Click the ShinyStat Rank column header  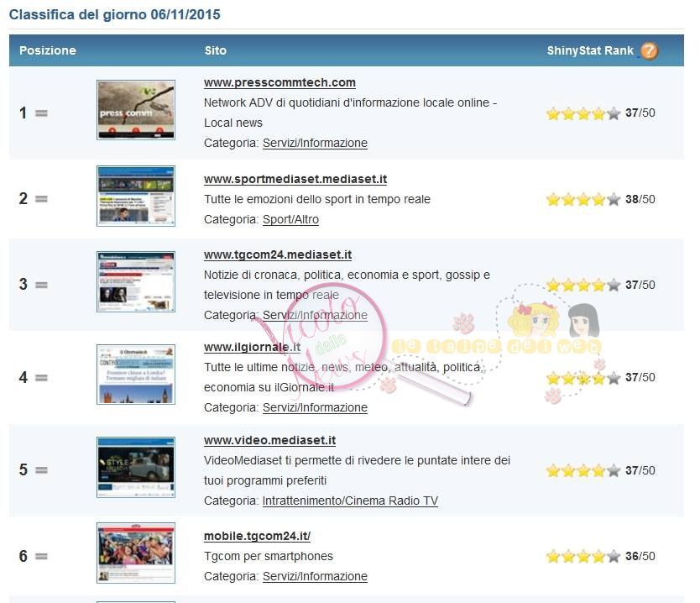pyautogui.click(x=590, y=50)
